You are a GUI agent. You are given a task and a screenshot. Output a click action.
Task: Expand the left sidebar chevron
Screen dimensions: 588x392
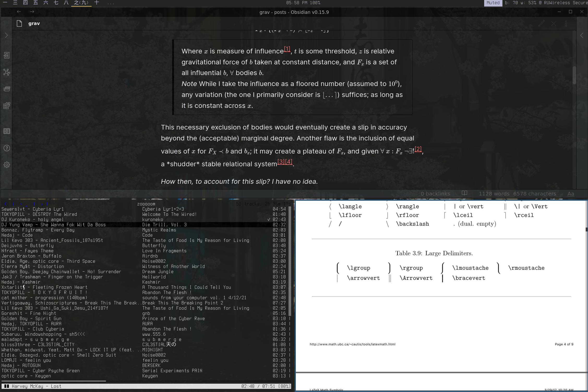(x=7, y=35)
